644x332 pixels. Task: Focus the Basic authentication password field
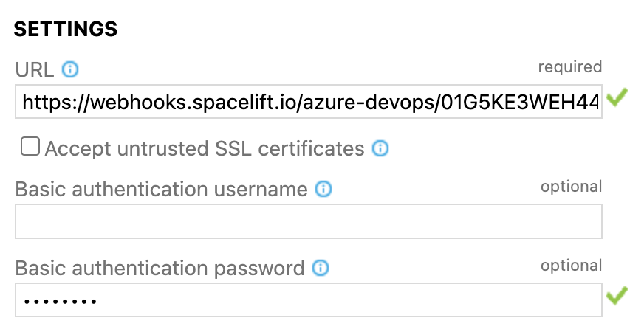(309, 300)
